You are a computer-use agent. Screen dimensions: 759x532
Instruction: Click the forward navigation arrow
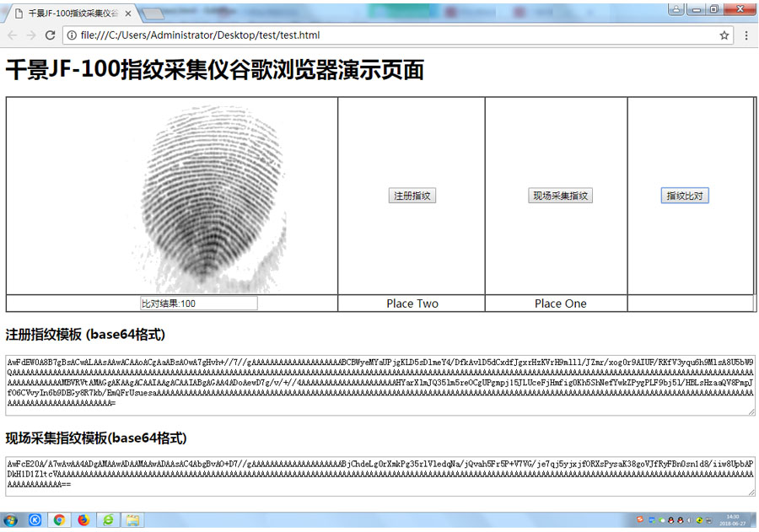coord(30,35)
